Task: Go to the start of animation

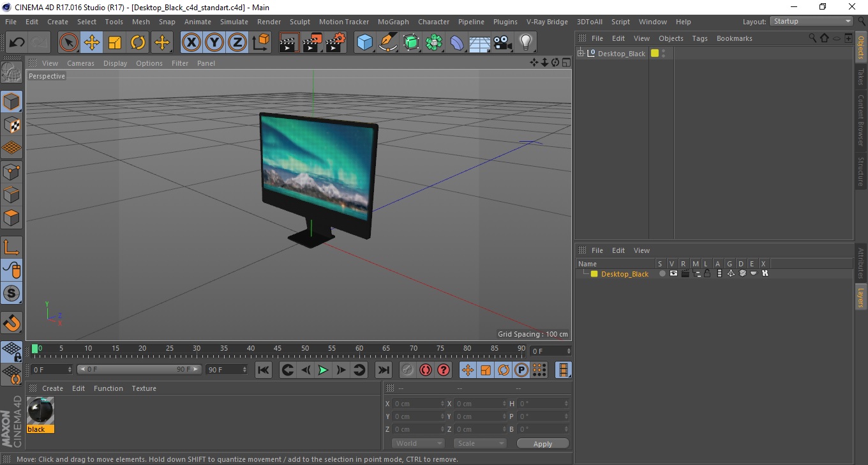Action: 264,370
